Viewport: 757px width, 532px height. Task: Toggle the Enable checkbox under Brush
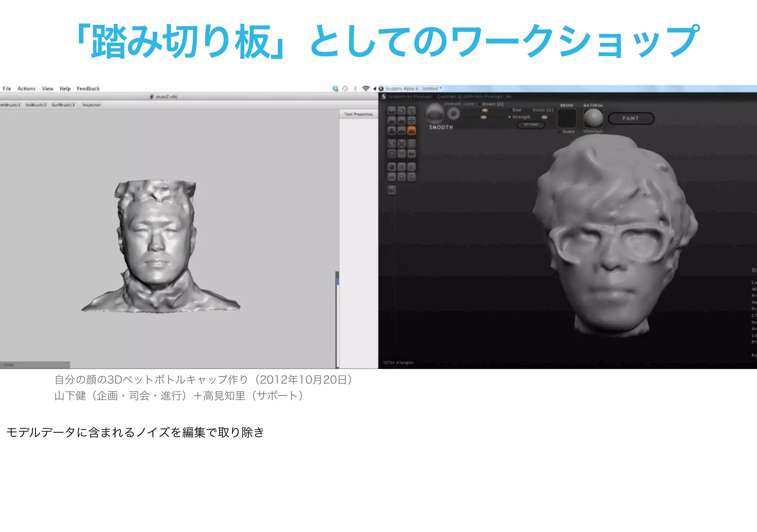(560, 132)
